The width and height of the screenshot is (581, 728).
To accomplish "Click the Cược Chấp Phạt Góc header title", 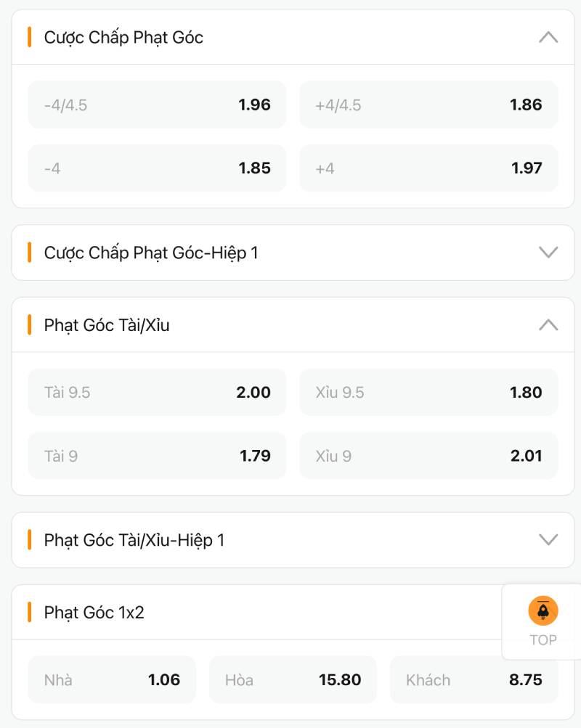I will pyautogui.click(x=123, y=37).
